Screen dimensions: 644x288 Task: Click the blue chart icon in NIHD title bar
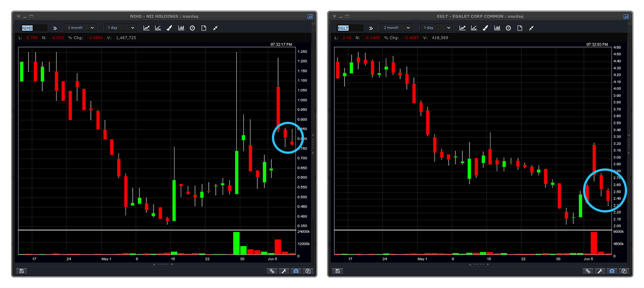point(310,16)
